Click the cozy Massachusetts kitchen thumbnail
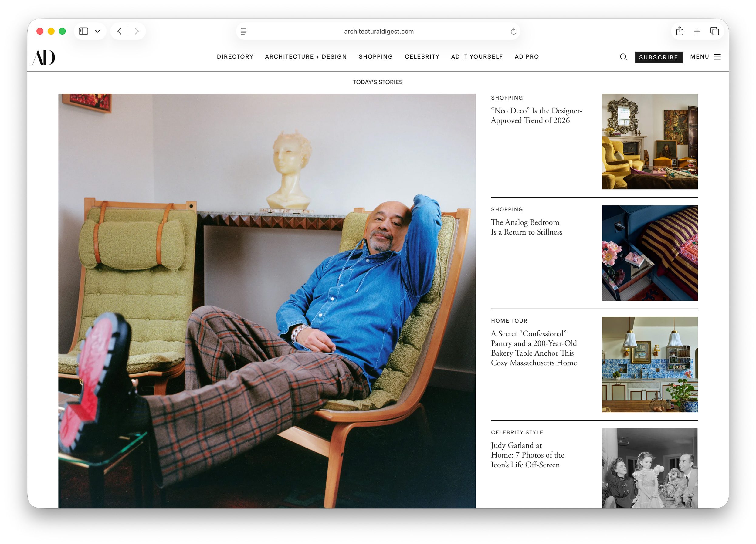 coord(649,364)
